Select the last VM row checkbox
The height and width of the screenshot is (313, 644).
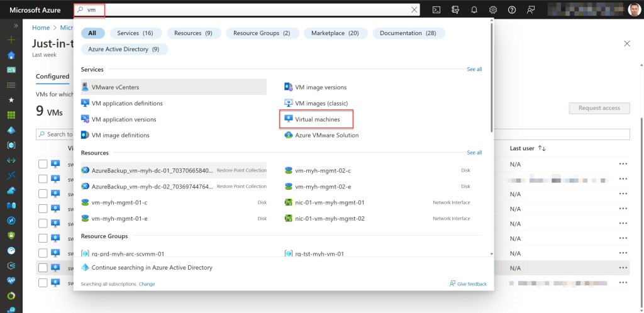43,283
